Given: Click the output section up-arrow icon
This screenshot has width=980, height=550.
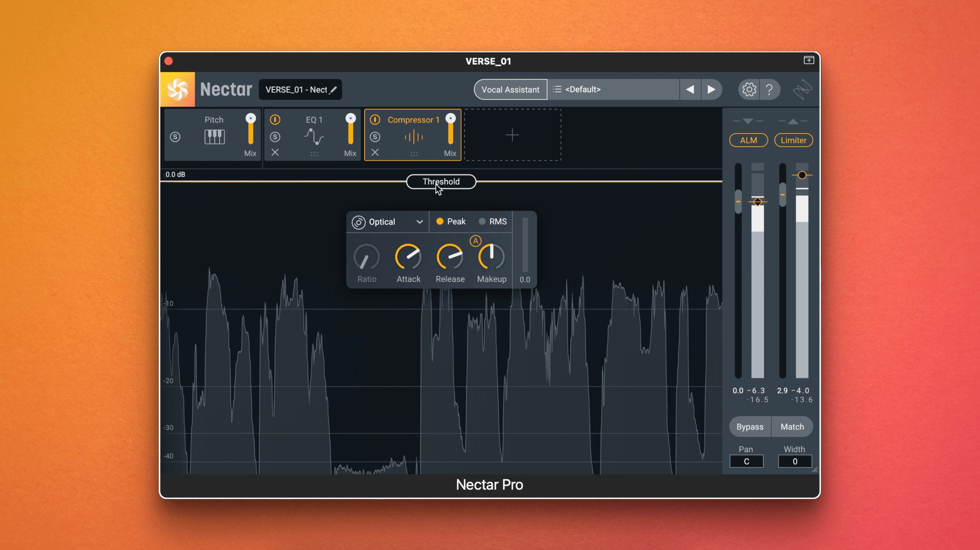Looking at the screenshot, I should click(793, 121).
